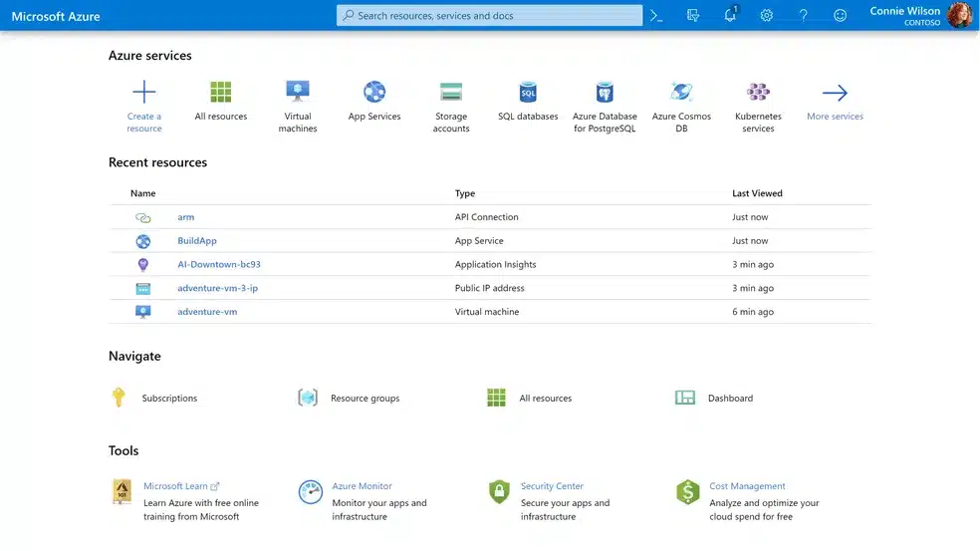Image resolution: width=980 pixels, height=551 pixels.
Task: Click the Security Center shield icon
Action: click(x=499, y=491)
